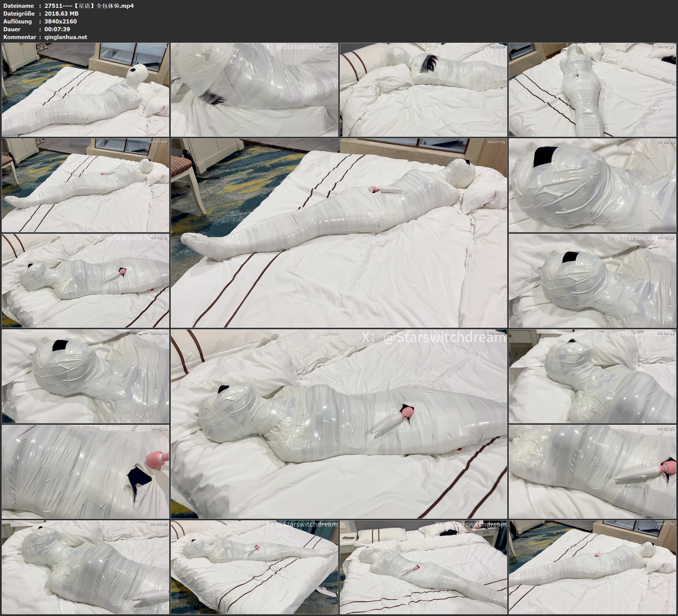Click the 00:01:36 frame thumbnail

tap(592, 89)
